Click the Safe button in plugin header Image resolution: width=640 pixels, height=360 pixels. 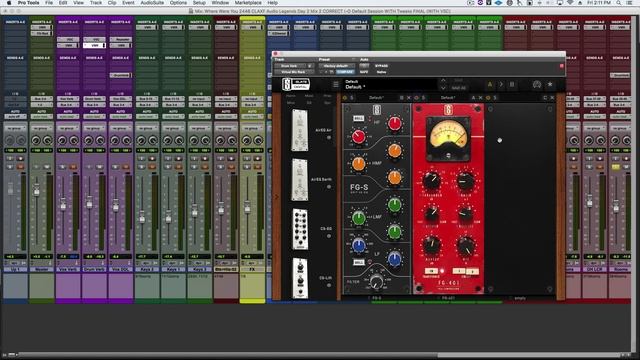tap(364, 72)
